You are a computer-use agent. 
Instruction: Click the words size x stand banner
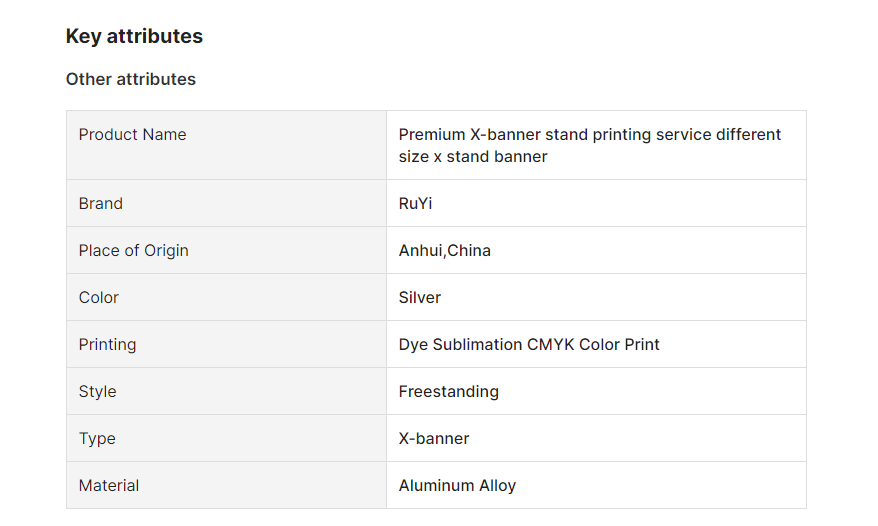473,157
